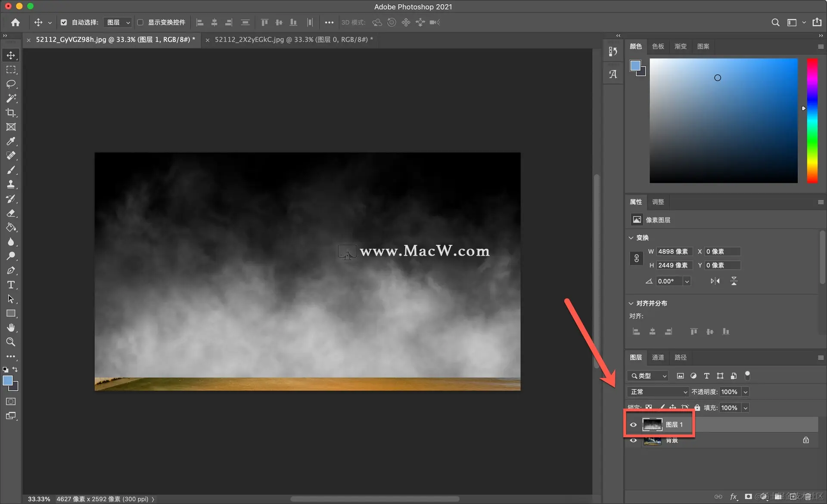827x504 pixels.
Task: Hide 图层 1 with its eye icon
Action: tap(633, 425)
